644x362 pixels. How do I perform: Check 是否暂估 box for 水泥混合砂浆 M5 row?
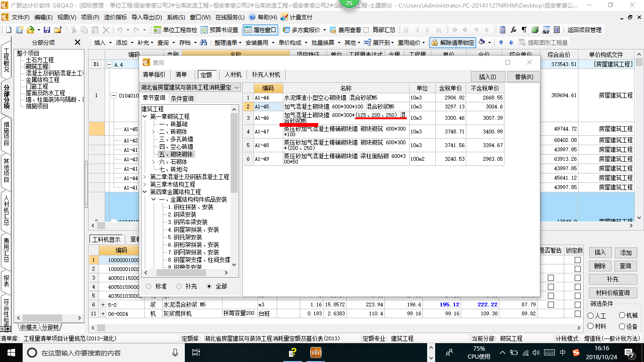[x=551, y=304]
